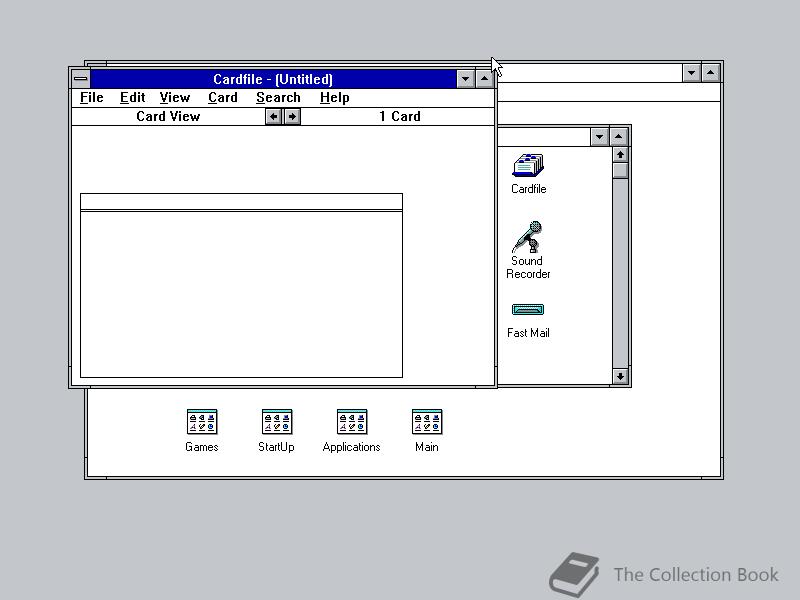This screenshot has height=600, width=800.
Task: Open the Edit menu in Cardfile
Action: (x=133, y=97)
